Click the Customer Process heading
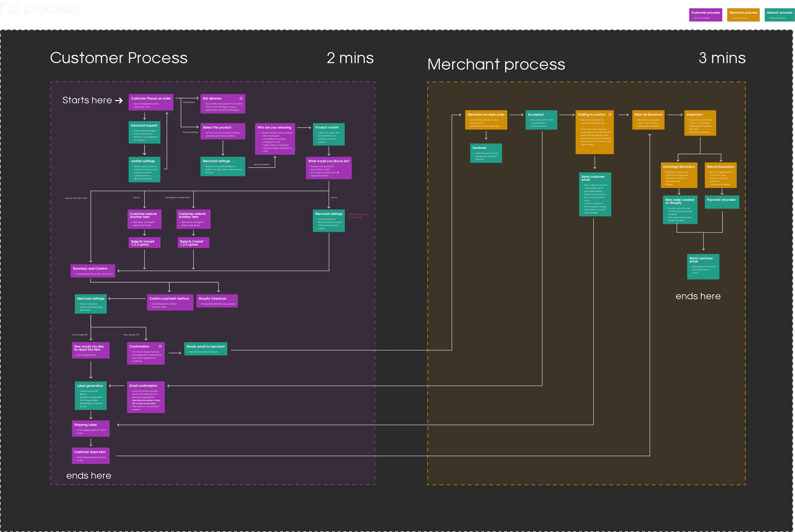Screen dimensions: 795x532 119,58
